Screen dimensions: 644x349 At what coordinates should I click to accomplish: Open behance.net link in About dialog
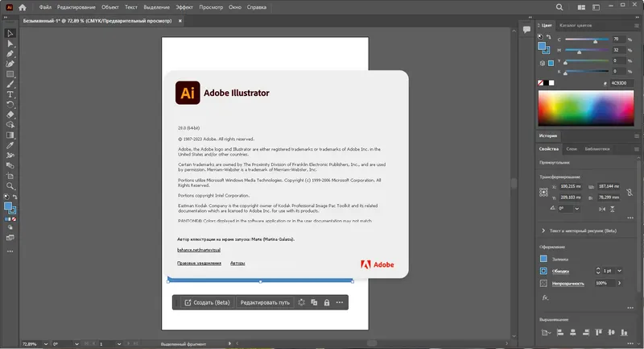tap(199, 250)
